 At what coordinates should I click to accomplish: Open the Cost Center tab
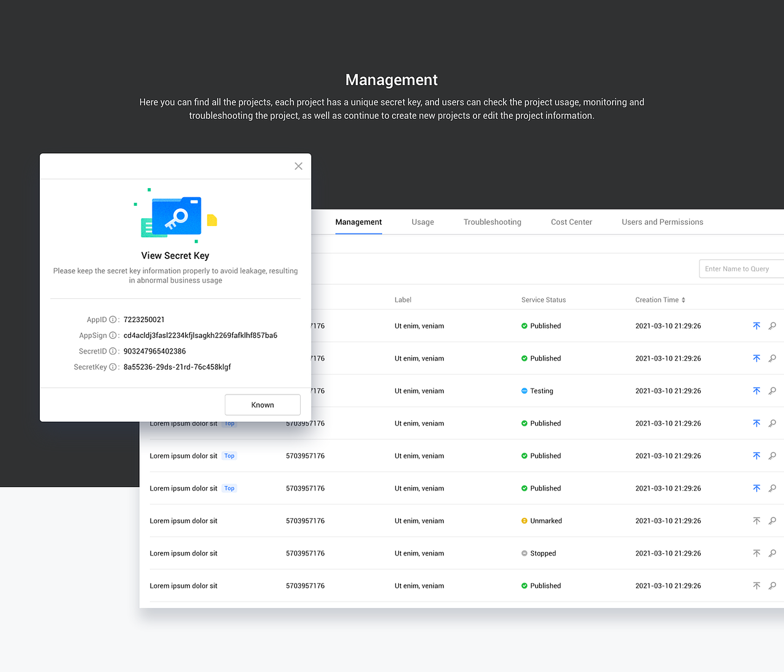pos(571,222)
